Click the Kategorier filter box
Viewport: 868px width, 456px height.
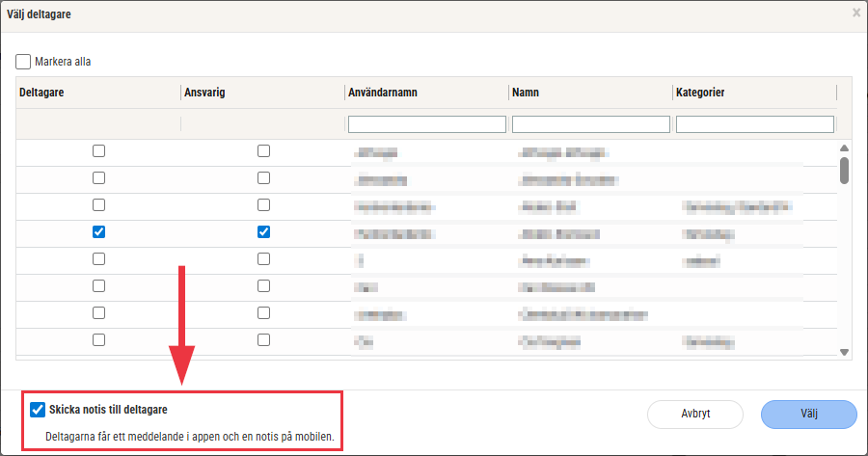[x=754, y=124]
